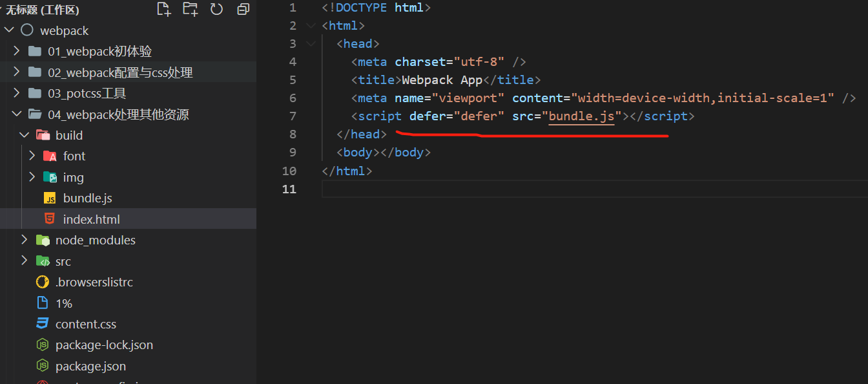The height and width of the screenshot is (384, 868).
Task: Expand the img folder chevron
Action: (x=32, y=177)
